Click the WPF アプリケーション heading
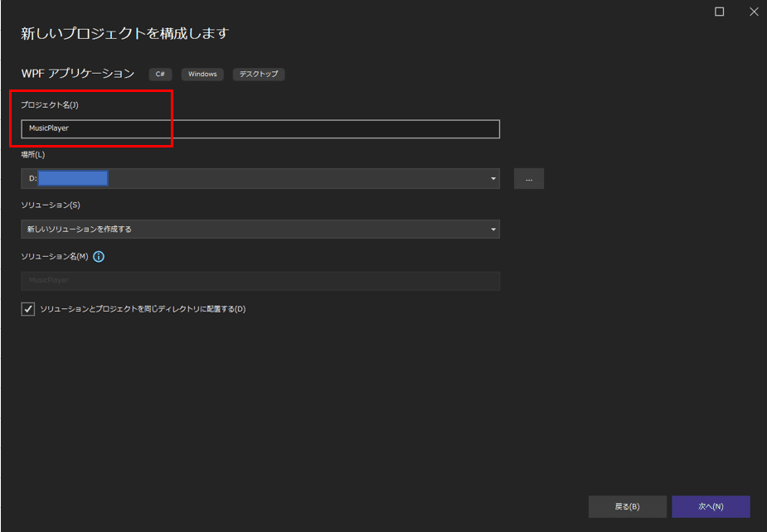 tap(79, 73)
